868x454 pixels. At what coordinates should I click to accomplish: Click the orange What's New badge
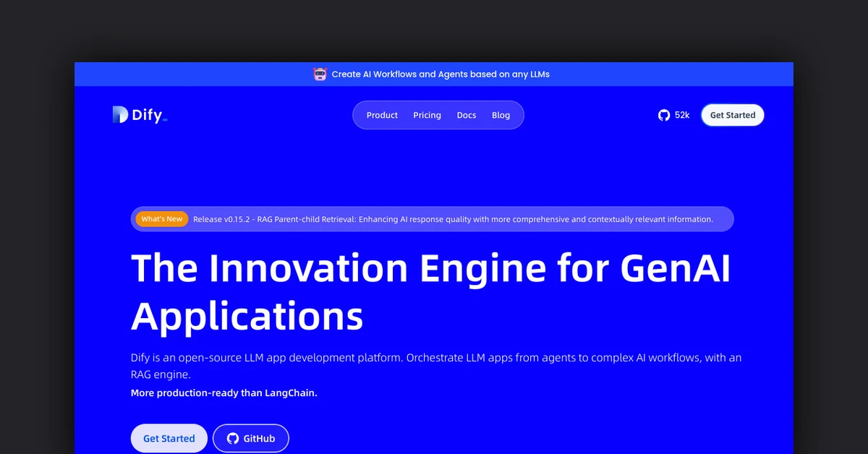tap(162, 219)
